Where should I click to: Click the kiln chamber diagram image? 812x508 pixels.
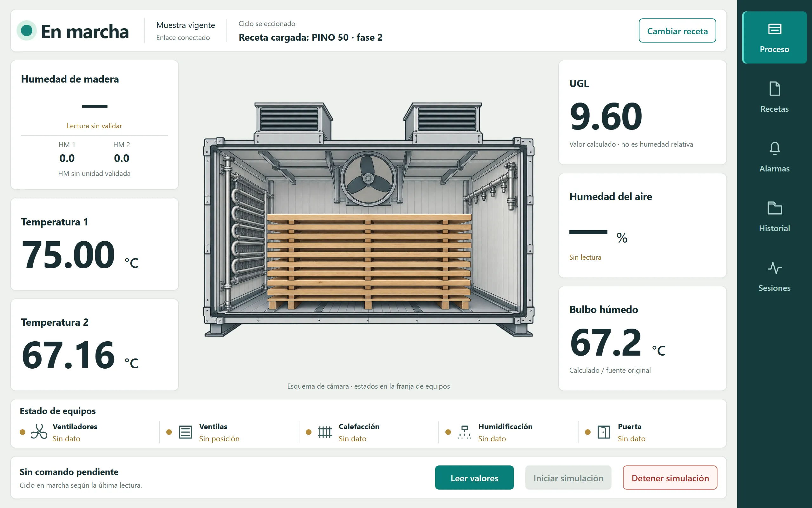coord(369,219)
